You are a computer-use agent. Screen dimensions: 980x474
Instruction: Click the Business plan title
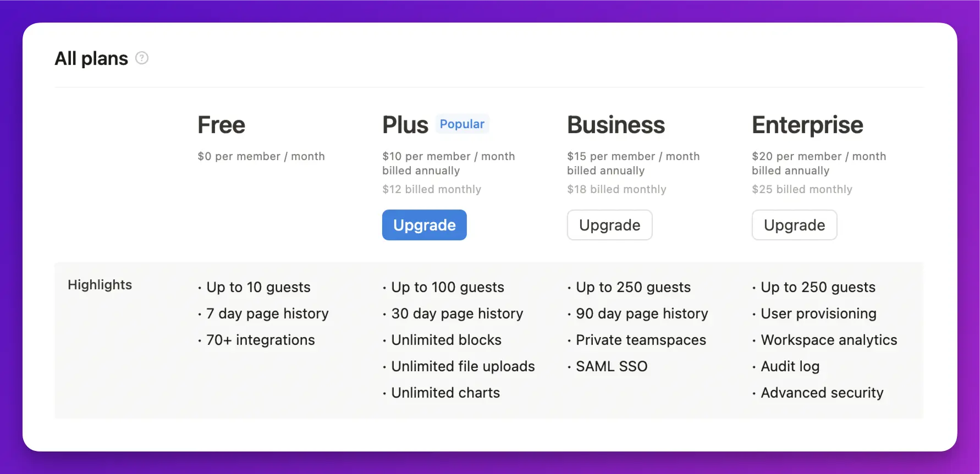click(616, 125)
